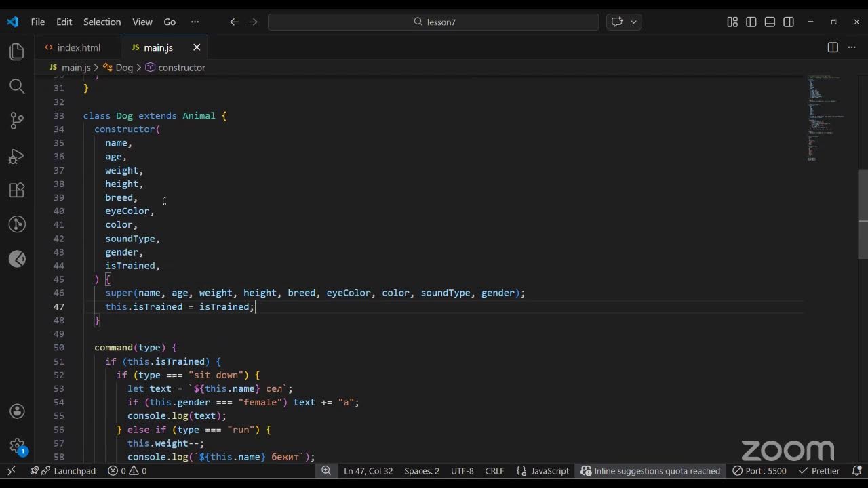Open the Copilot chat icon in title bar

tap(617, 22)
